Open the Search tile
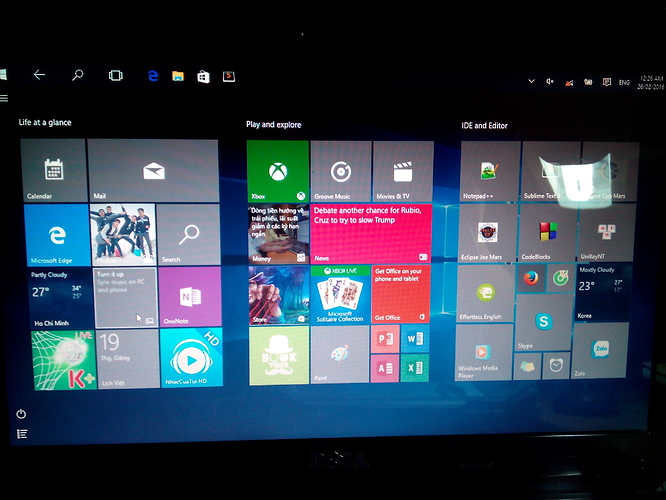666x500 pixels. pyautogui.click(x=189, y=235)
